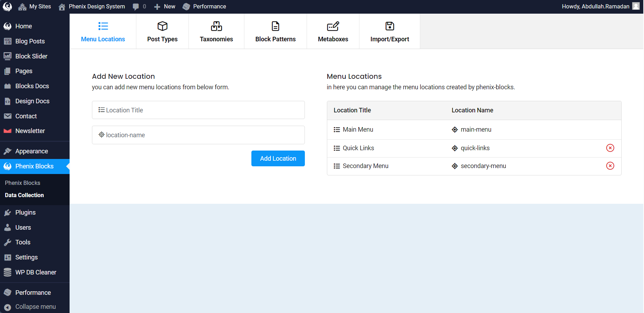Click the target icon beside secondary-menu
The height and width of the screenshot is (313, 644).
[455, 166]
